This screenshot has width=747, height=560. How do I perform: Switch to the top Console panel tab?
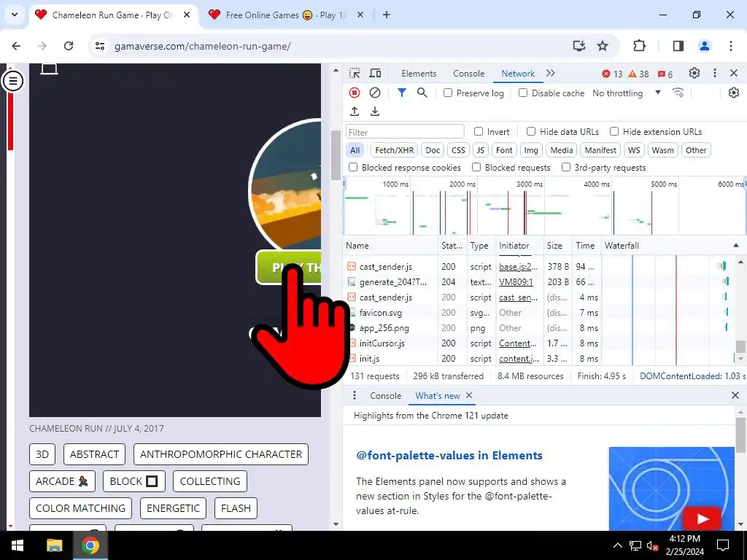pos(469,74)
